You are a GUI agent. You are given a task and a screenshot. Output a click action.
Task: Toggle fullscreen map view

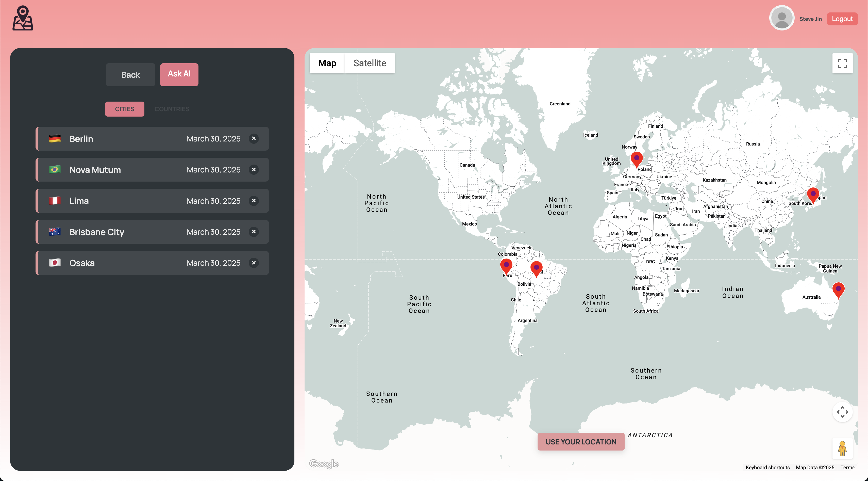tap(842, 63)
